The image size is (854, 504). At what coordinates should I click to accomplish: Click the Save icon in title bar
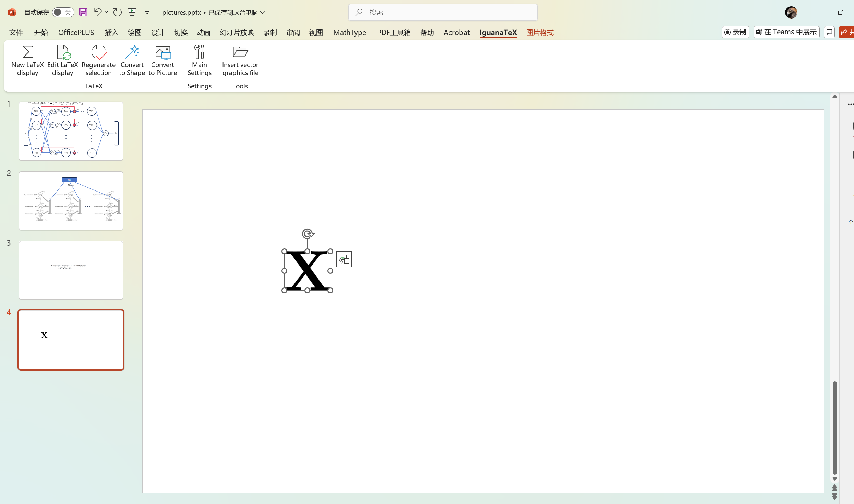[83, 12]
